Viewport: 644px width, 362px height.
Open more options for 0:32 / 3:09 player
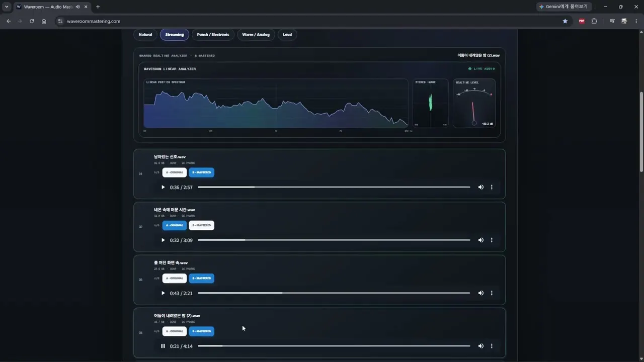coord(492,240)
